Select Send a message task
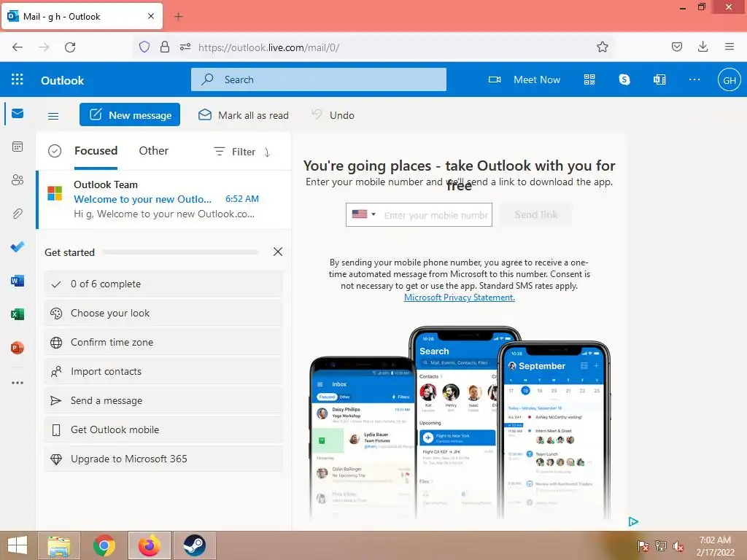This screenshot has width=747, height=560. click(x=163, y=400)
